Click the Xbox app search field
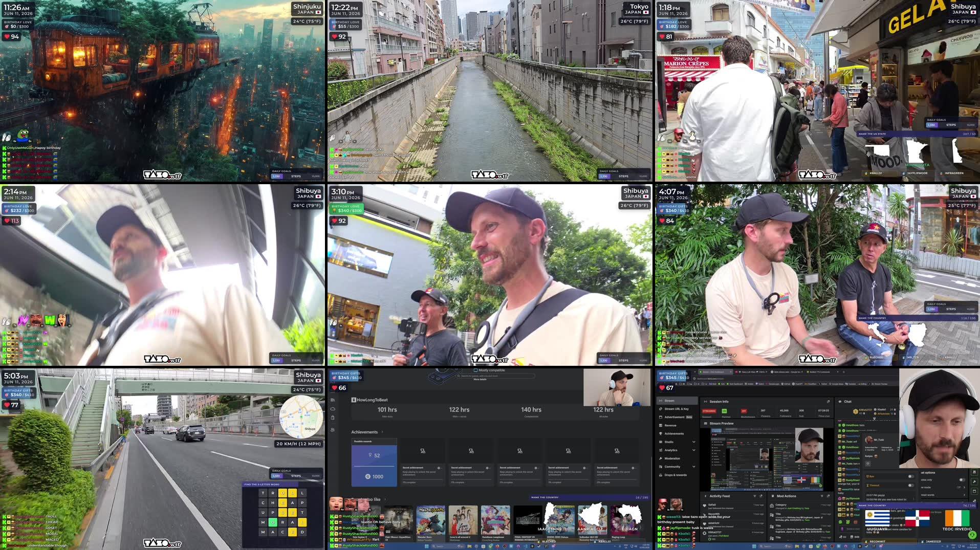Viewport: 980px width, 550px height. 495,376
